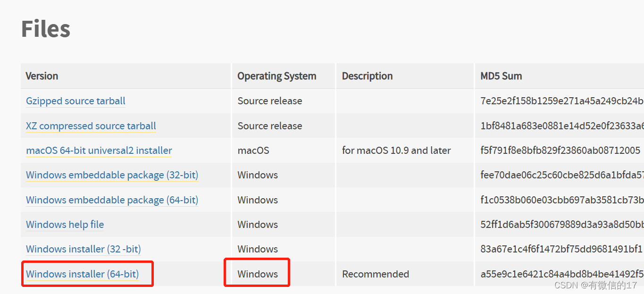Download the Gzipped source tarball
The image size is (644, 294).
tap(75, 101)
